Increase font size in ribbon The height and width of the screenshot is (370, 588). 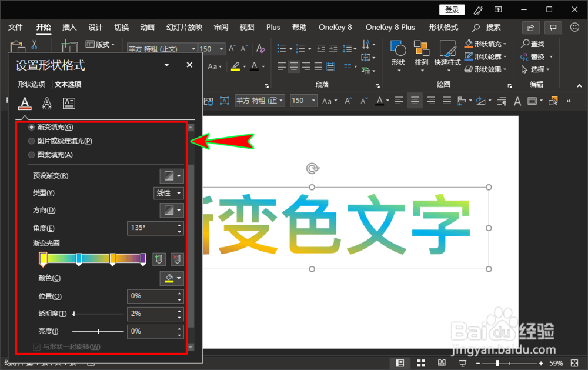[232, 48]
